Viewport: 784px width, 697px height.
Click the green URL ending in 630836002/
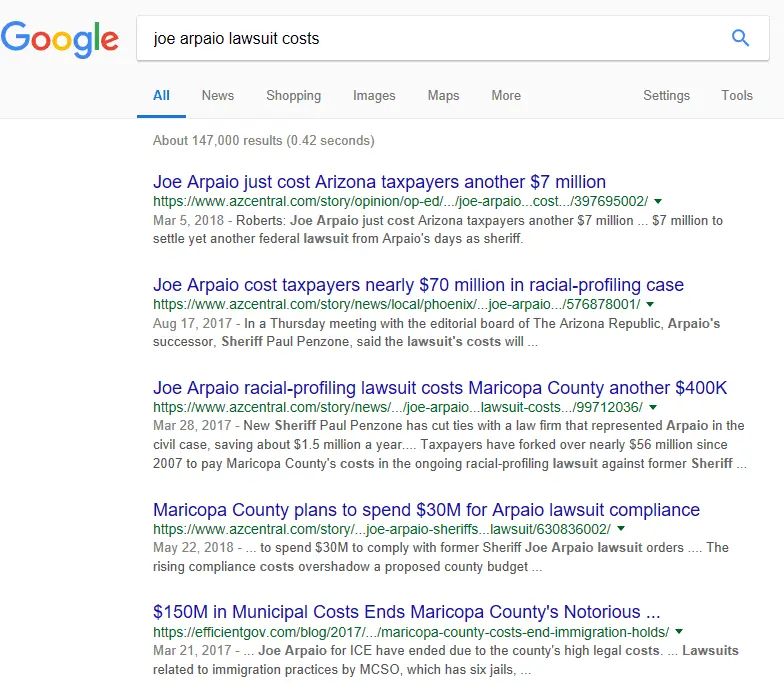point(382,529)
